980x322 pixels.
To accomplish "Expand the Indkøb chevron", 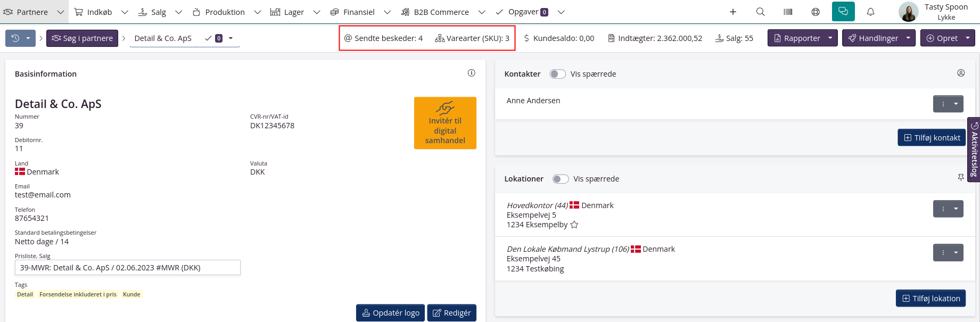I will [125, 12].
